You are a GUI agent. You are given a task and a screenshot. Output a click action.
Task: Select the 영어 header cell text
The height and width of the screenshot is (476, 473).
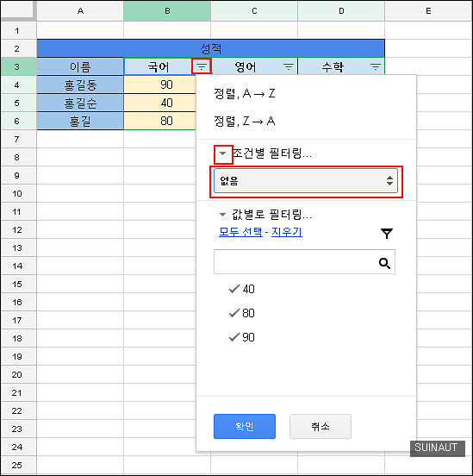[x=246, y=66]
